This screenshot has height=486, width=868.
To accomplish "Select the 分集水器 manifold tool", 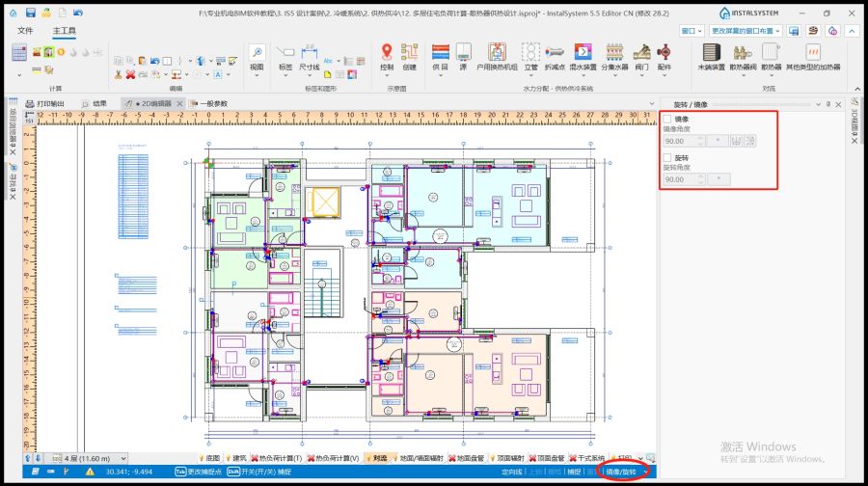I will coord(614,57).
